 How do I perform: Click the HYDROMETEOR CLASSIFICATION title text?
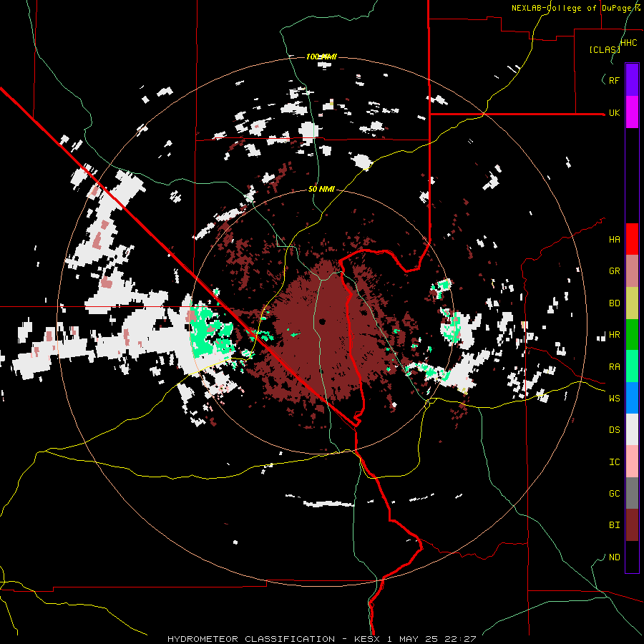click(251, 639)
